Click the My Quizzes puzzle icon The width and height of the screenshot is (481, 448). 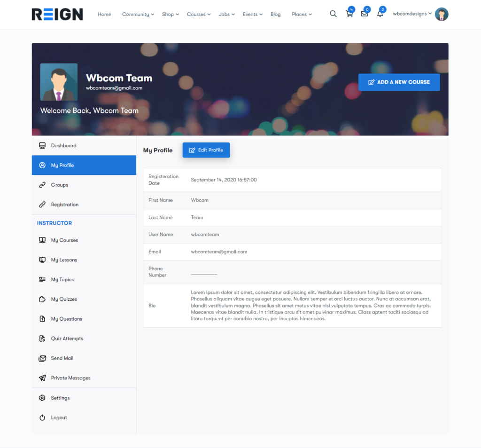[42, 299]
